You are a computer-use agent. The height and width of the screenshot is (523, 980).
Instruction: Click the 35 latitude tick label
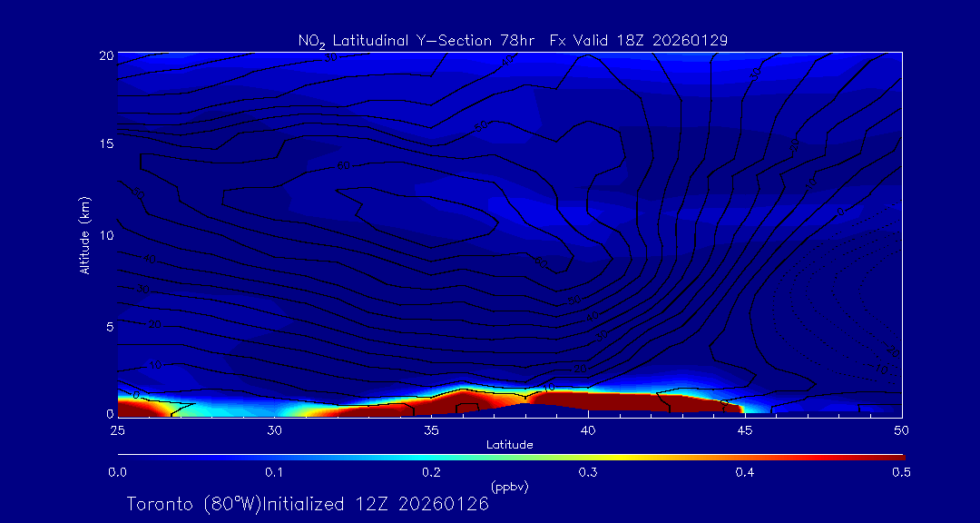point(432,429)
